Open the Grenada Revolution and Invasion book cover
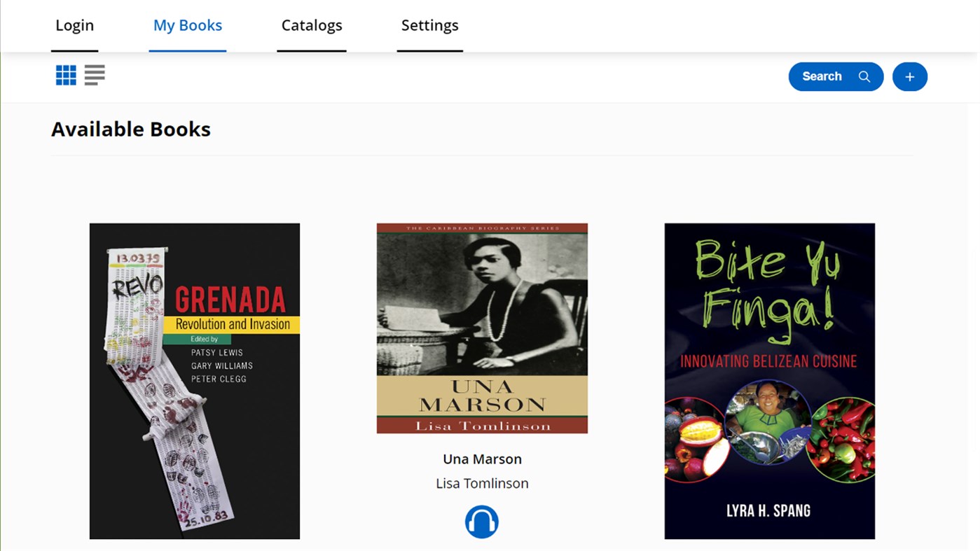 [194, 380]
